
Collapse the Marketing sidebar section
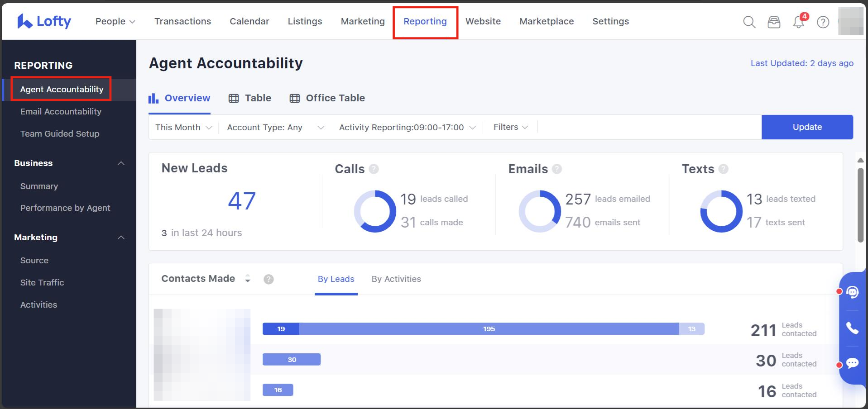tap(121, 238)
